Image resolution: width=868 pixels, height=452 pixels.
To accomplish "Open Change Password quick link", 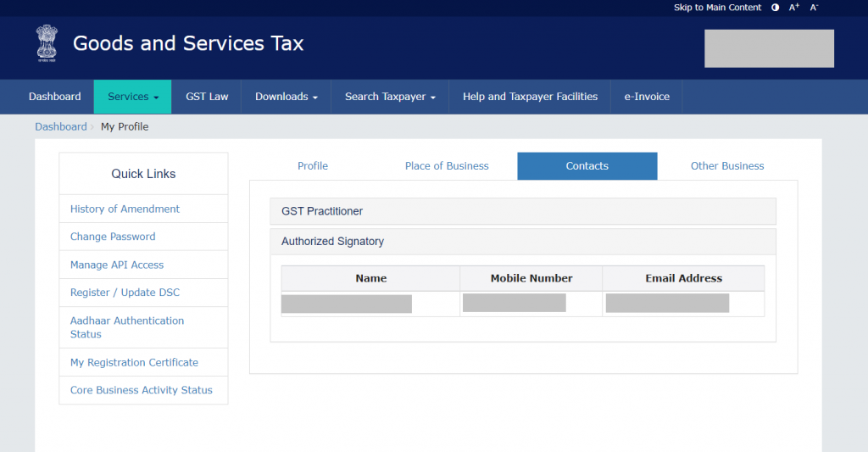I will point(113,237).
